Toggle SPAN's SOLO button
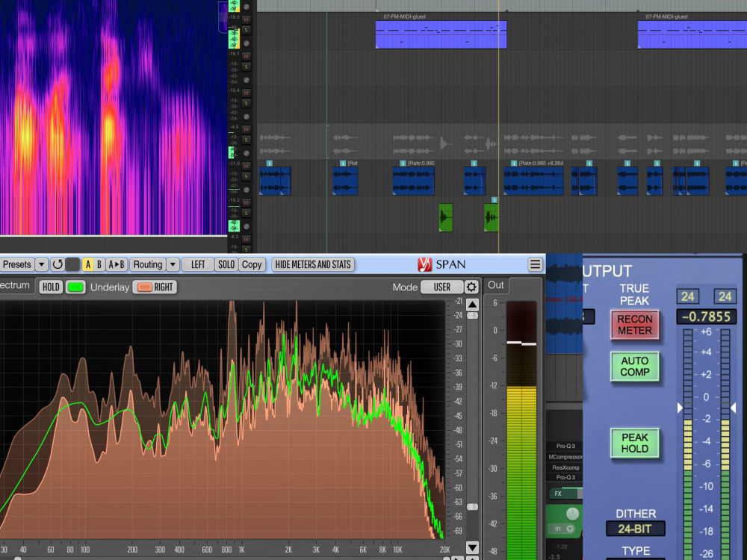Image resolution: width=747 pixels, height=560 pixels. coord(226,264)
